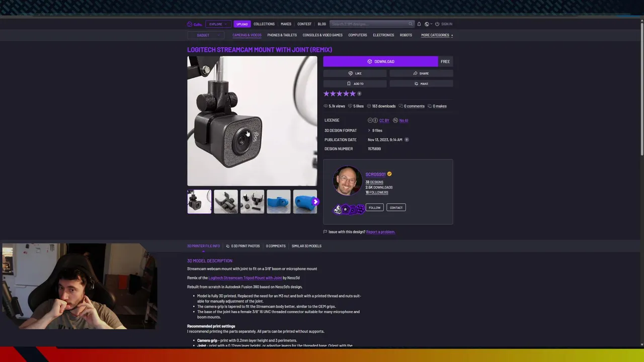This screenshot has width=644, height=362.
Task: Click the Like button
Action: pos(355,73)
